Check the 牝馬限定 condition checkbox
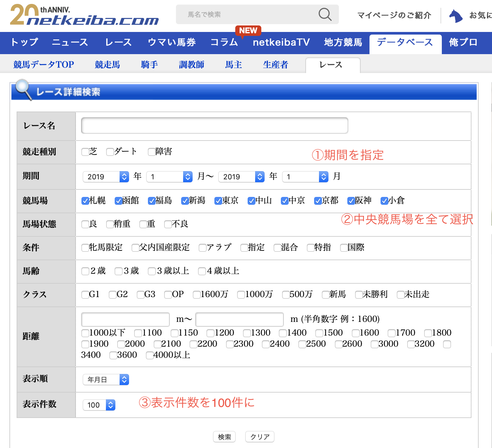The width and height of the screenshot is (492, 448). point(85,248)
